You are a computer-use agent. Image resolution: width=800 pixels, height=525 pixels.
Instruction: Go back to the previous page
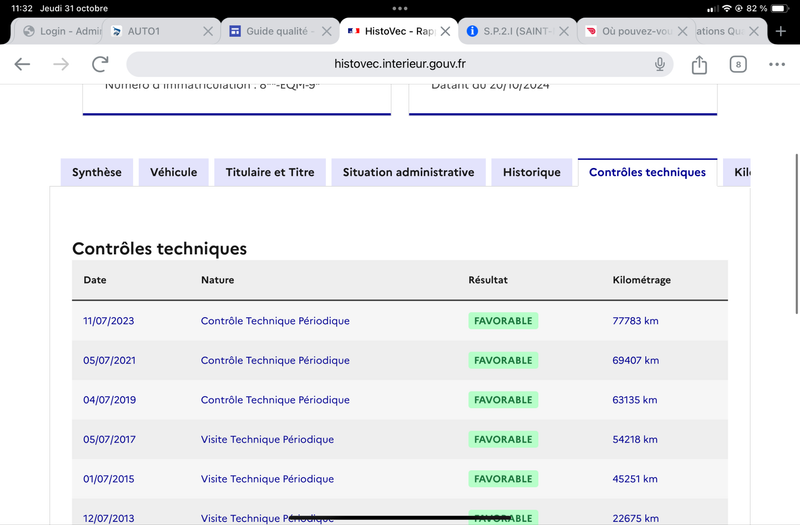(22, 64)
